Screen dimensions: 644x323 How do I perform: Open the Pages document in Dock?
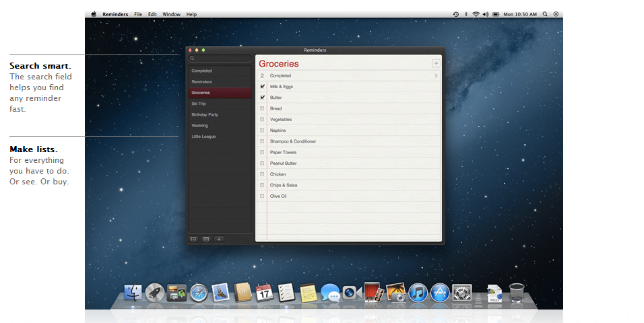coord(494,293)
